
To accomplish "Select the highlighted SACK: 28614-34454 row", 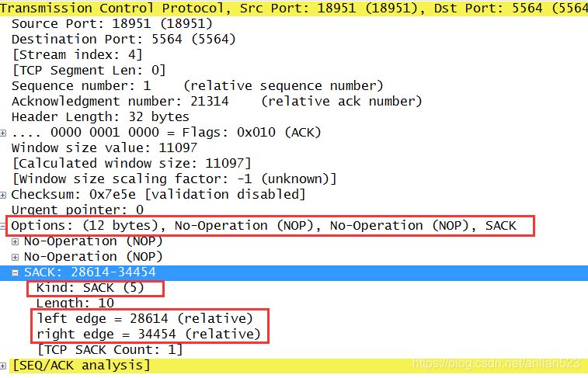I will (x=294, y=272).
